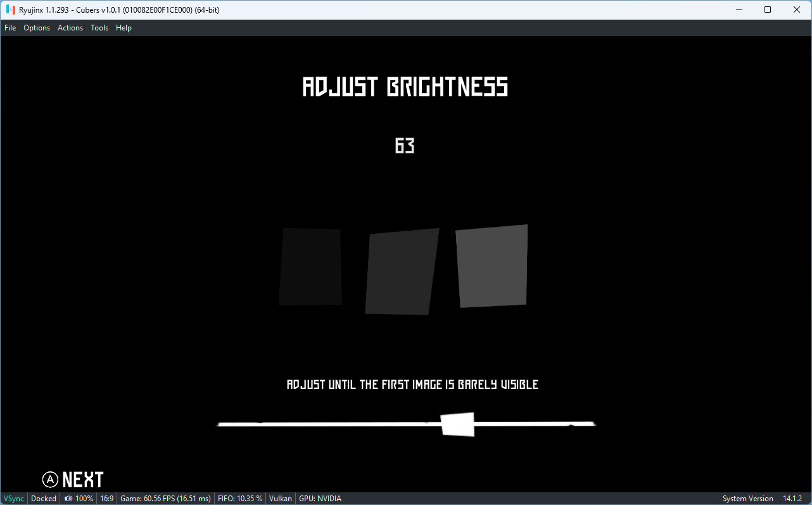Click the brightness slider handle
This screenshot has width=812, height=505.
pyautogui.click(x=457, y=423)
